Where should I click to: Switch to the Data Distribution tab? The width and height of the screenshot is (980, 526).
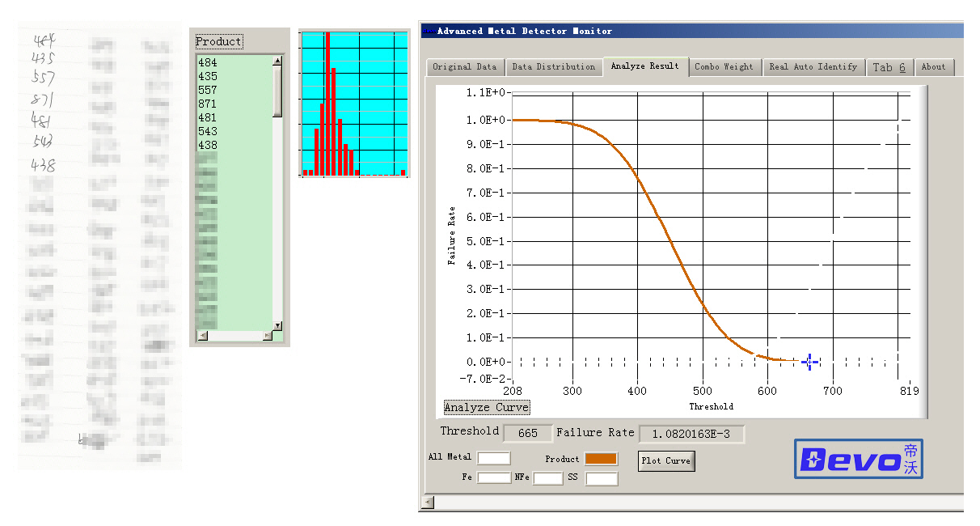click(x=554, y=67)
